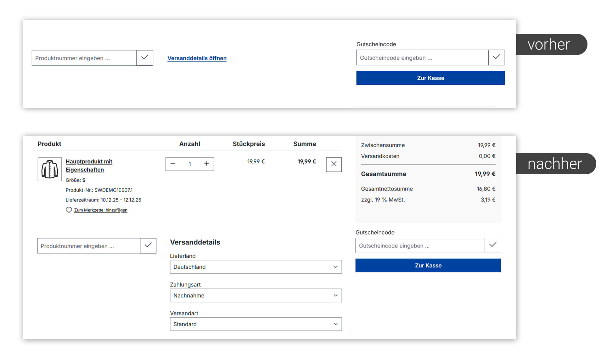Click heart icon for wishlist
Screen dimensions: 614x364
69,210
